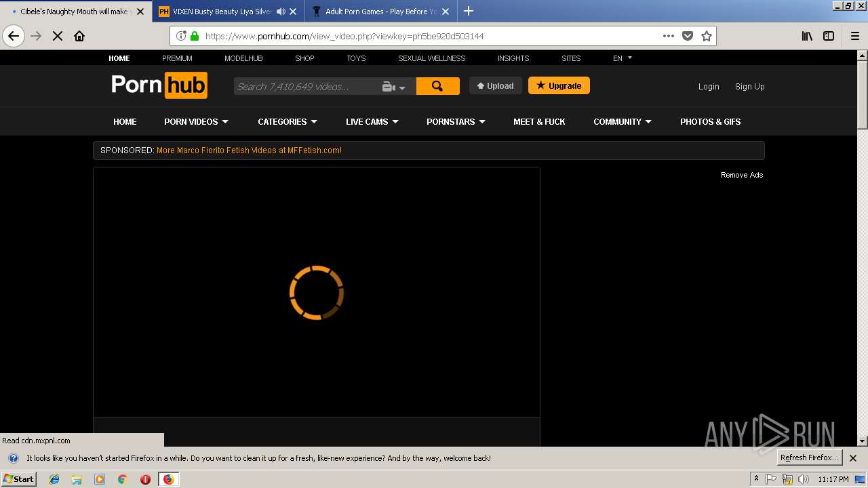This screenshot has height=488, width=868.
Task: Stop loading the current page
Action: point(58,36)
